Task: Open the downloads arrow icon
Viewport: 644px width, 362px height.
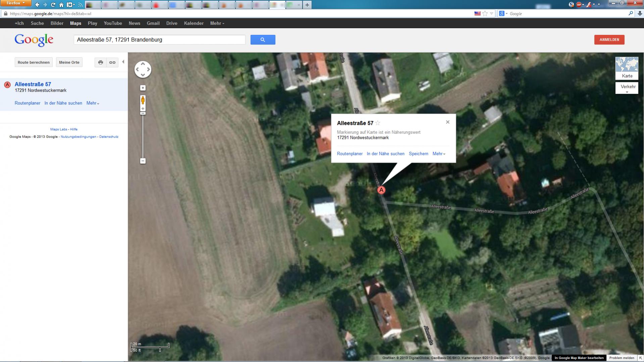Action: point(640,14)
